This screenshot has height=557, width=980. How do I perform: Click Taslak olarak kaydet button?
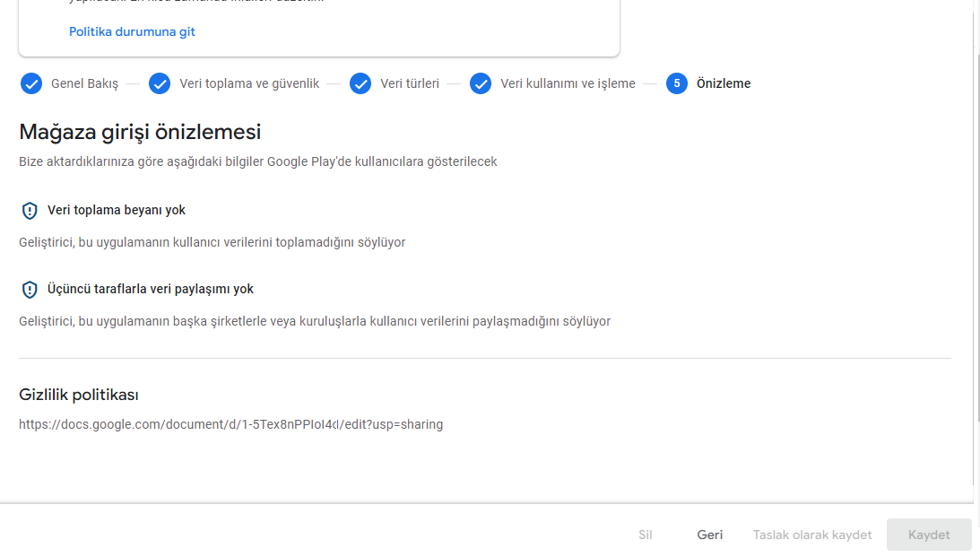[811, 535]
